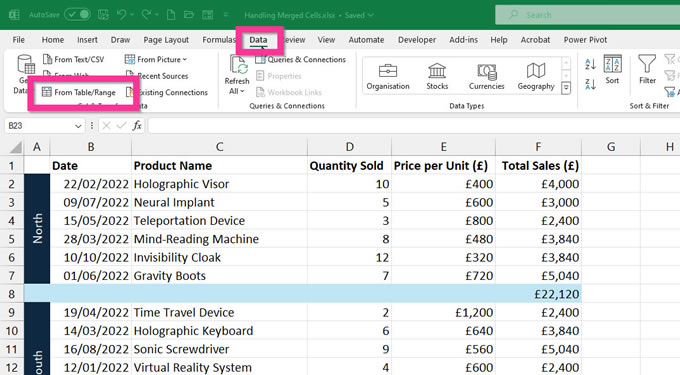Sort A to Z ascending
680x375 pixels.
590,64
